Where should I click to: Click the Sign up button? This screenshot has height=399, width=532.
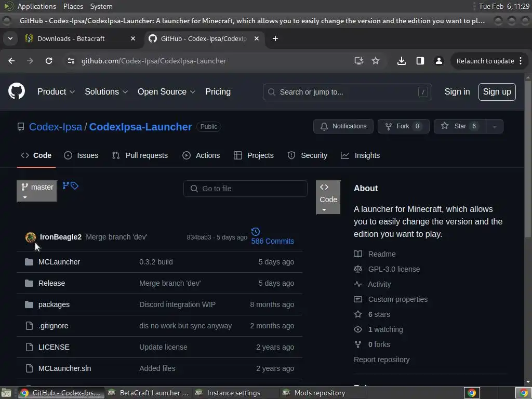tap(497, 92)
